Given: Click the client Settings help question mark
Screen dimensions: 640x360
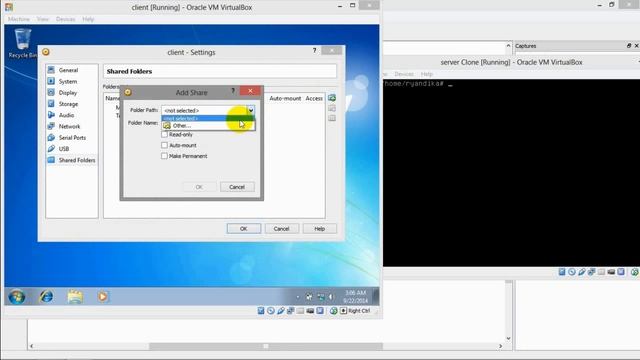Looking at the screenshot, I should point(314,50).
